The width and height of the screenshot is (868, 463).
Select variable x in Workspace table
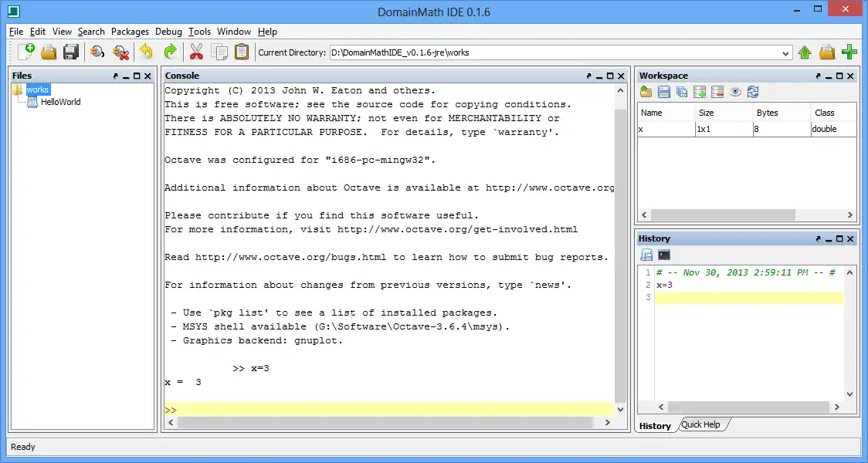click(x=666, y=129)
